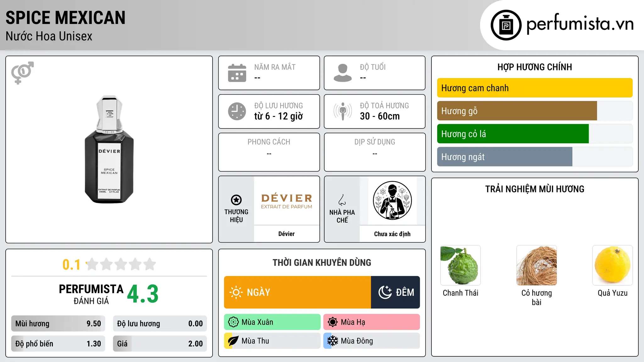The height and width of the screenshot is (362, 644).
Task: Click the brown Hương gỗ bar
Action: [517, 111]
